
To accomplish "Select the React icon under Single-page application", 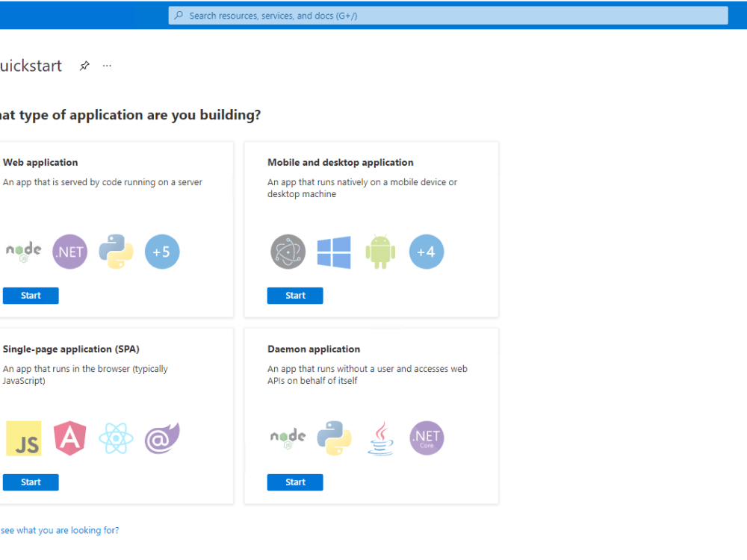I will [116, 438].
